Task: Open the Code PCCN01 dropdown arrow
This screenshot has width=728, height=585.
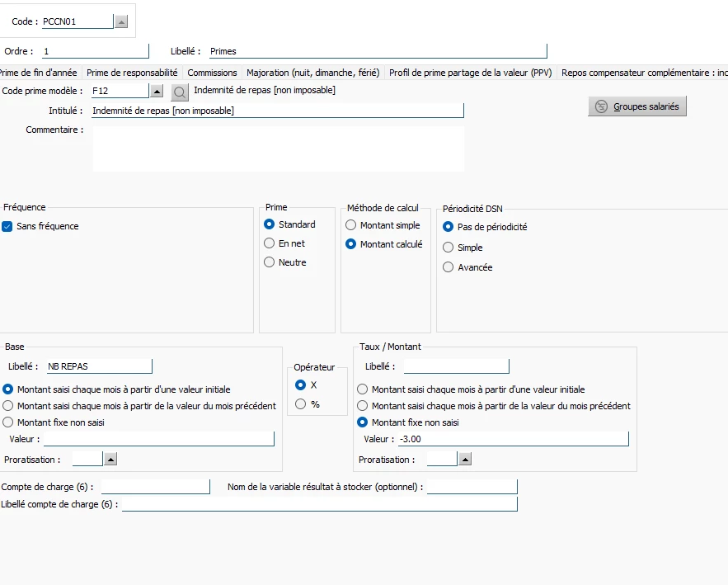Action: click(121, 22)
